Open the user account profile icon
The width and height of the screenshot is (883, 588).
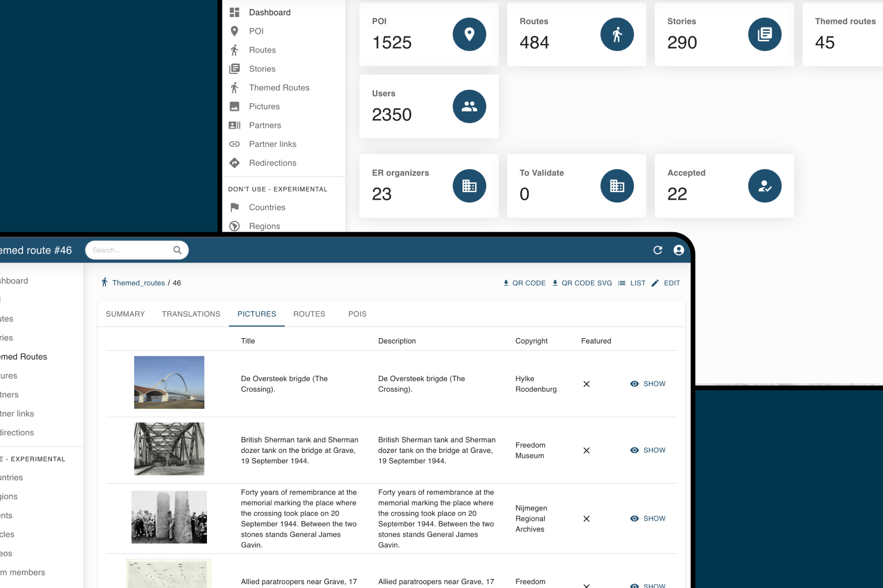tap(679, 250)
